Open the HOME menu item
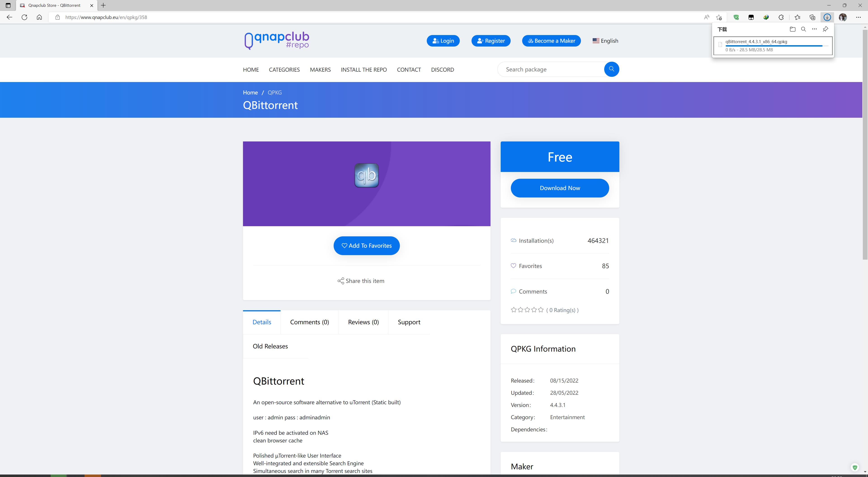 (x=251, y=70)
